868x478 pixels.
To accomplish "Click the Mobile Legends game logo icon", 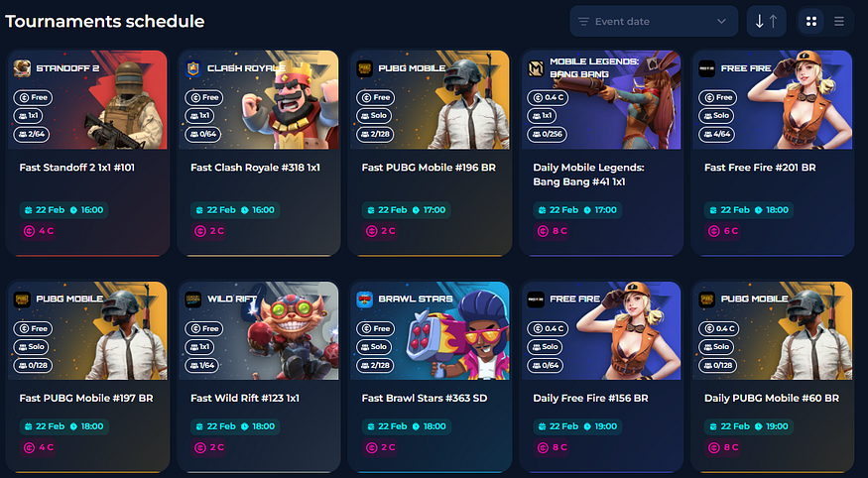I will pos(536,68).
